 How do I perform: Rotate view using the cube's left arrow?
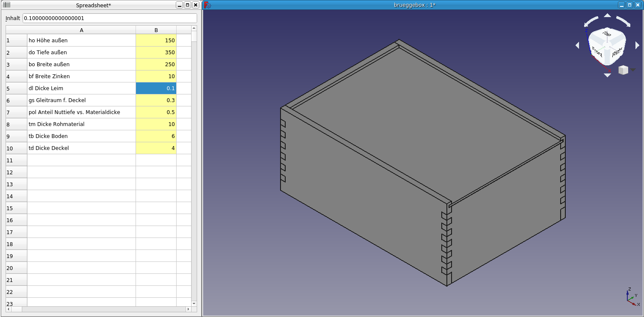[x=577, y=45]
